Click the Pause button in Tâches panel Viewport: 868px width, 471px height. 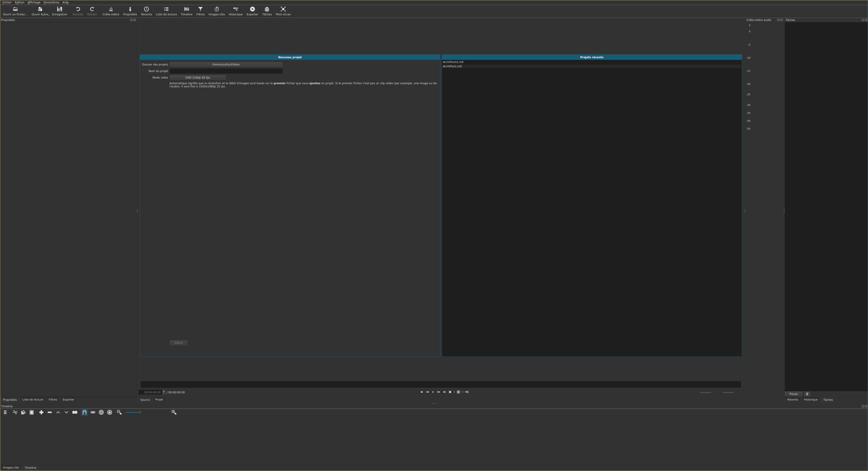click(793, 394)
